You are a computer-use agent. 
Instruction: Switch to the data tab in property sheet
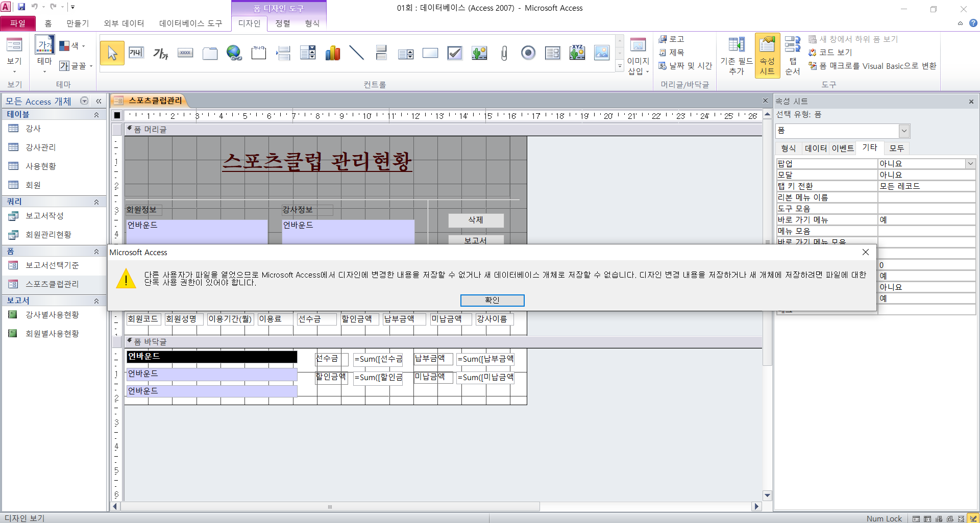click(815, 148)
